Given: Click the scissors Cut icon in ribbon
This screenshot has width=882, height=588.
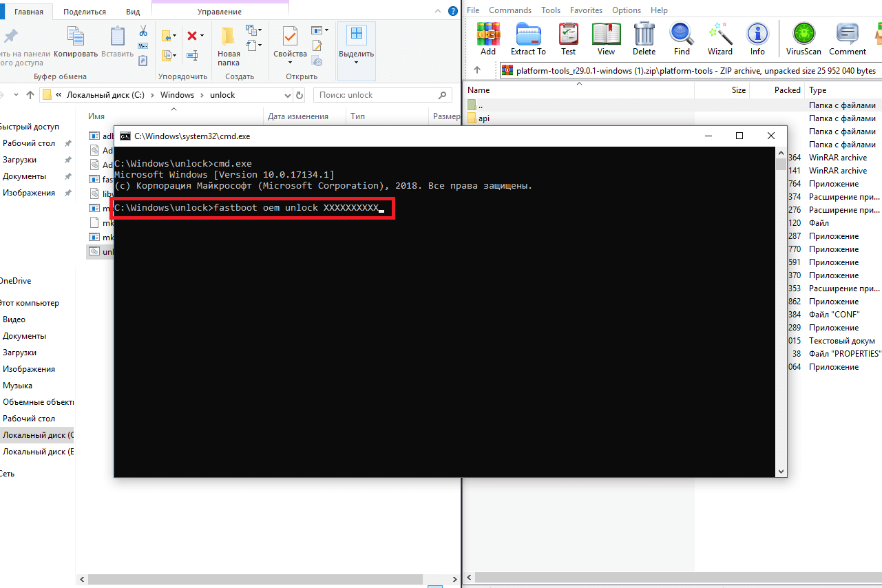Looking at the screenshot, I should pos(143,31).
